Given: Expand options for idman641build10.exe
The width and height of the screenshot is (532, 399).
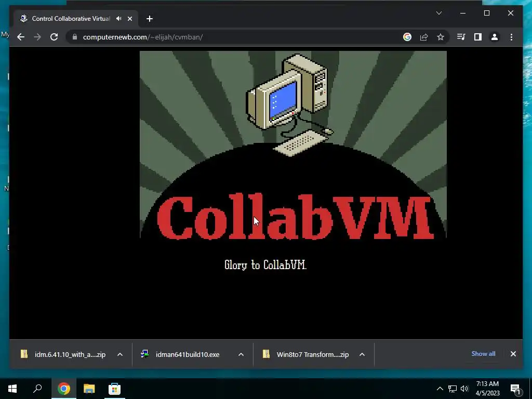Looking at the screenshot, I should click(241, 354).
